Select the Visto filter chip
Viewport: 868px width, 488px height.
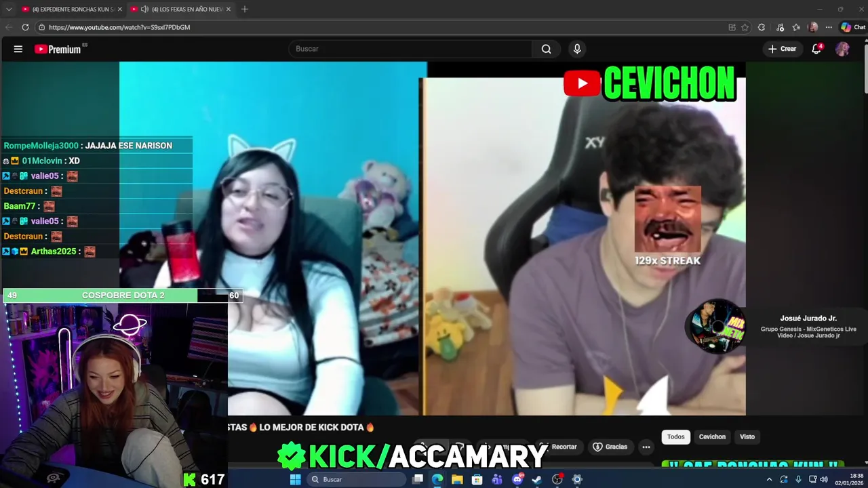747,437
